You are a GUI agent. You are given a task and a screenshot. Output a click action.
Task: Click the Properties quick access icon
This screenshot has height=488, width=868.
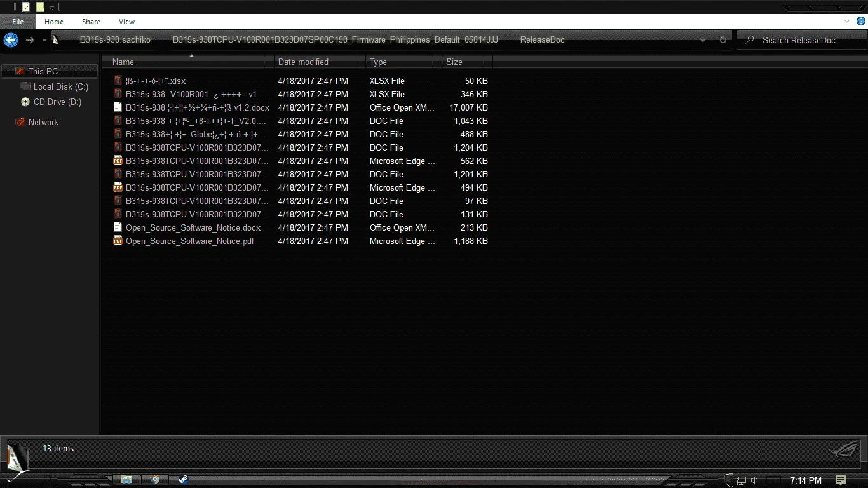click(x=25, y=7)
